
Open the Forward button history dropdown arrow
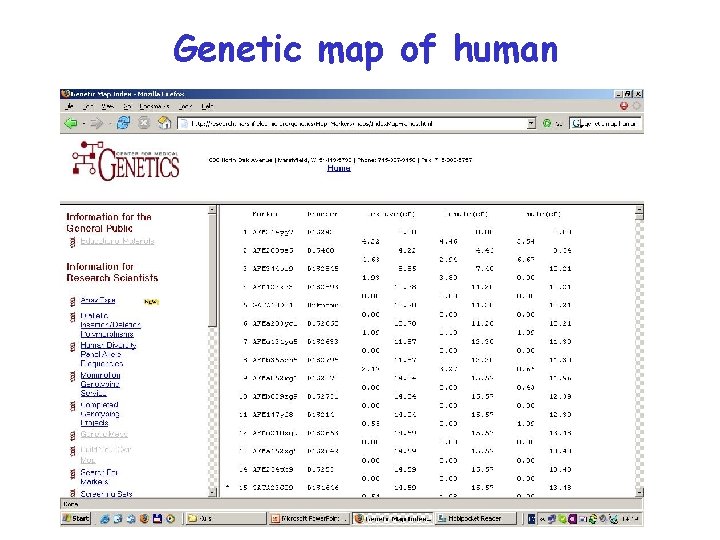110,124
